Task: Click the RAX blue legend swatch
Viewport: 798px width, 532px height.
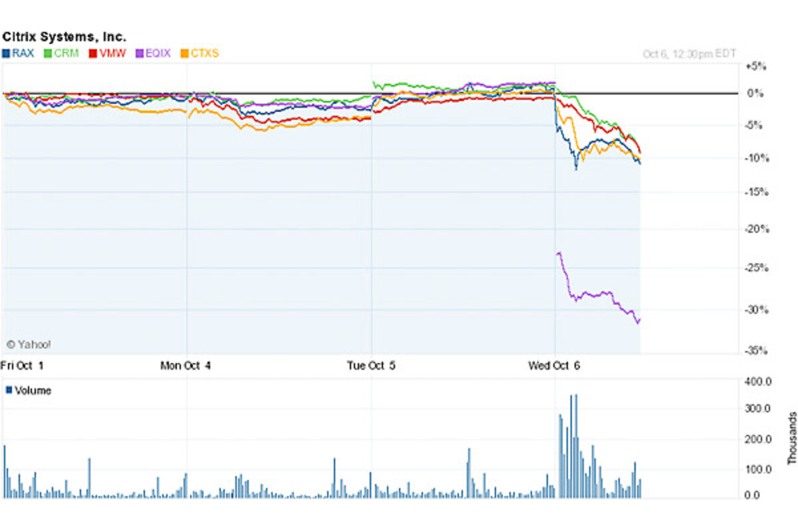Action: point(7,53)
